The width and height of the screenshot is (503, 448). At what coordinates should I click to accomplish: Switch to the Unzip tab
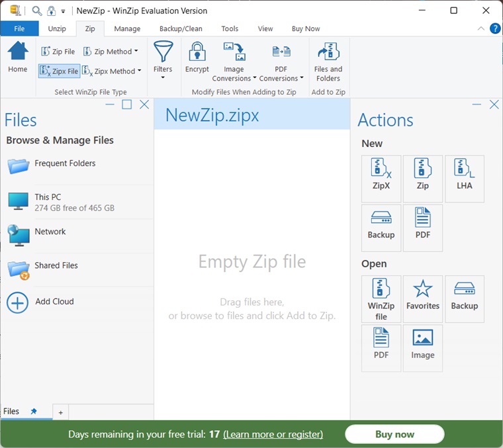(x=57, y=28)
